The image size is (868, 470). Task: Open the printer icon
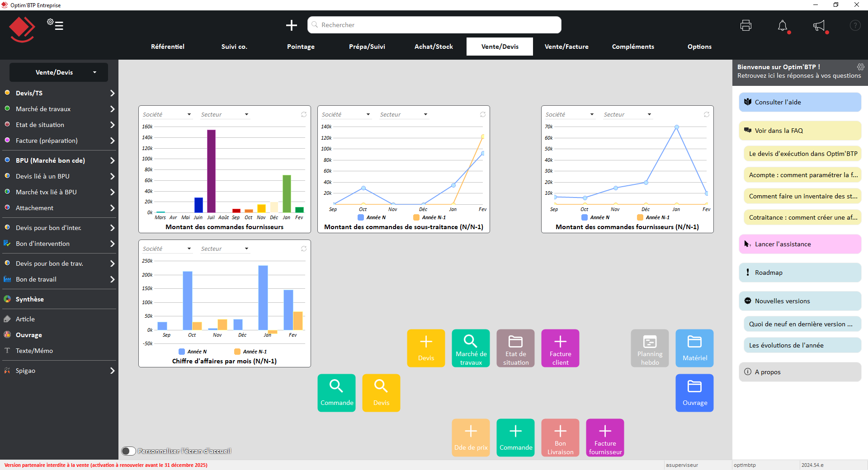coord(746,25)
